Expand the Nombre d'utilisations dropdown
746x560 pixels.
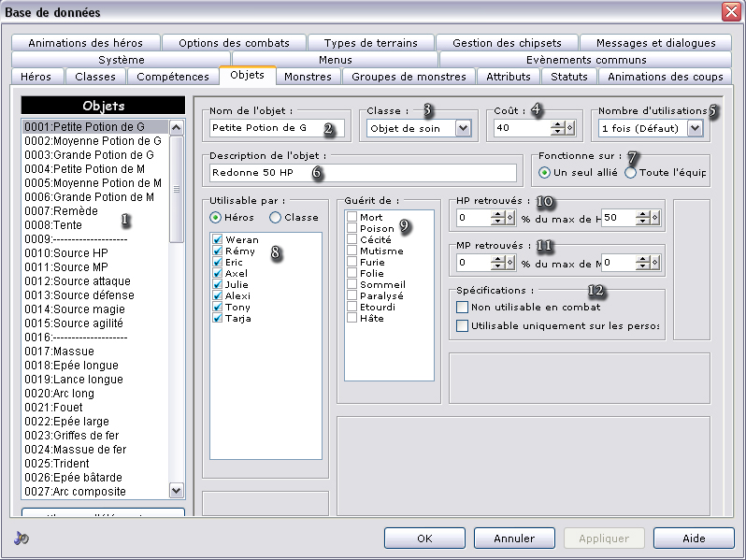click(695, 128)
